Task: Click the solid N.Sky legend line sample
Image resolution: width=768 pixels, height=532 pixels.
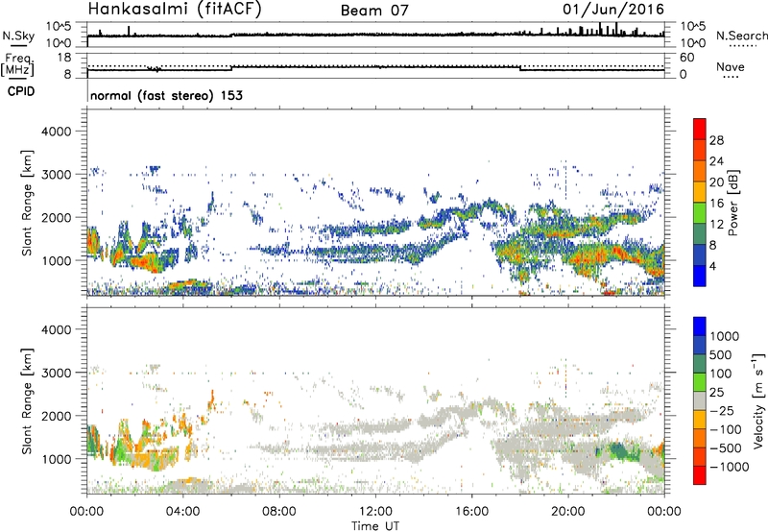Action: pos(18,45)
